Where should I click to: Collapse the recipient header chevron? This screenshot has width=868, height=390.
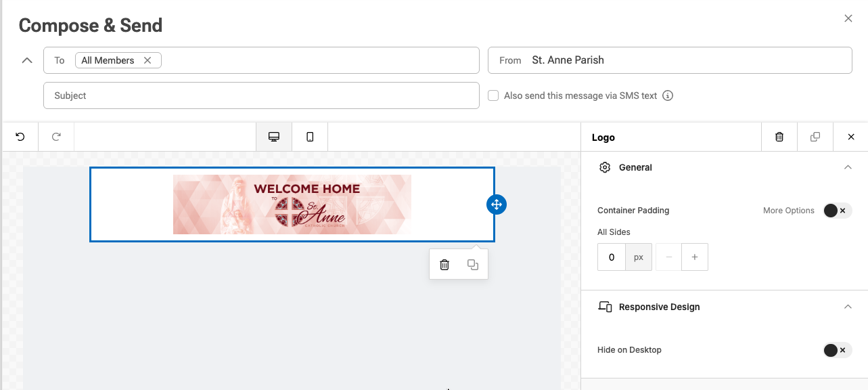tap(27, 60)
